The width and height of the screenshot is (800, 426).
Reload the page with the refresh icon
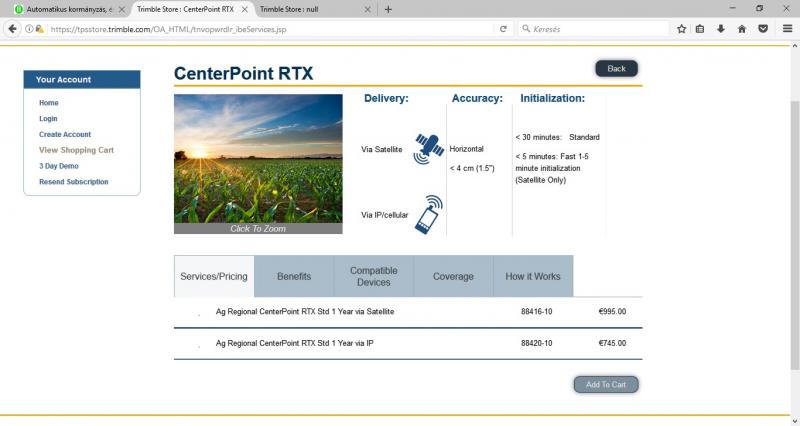coord(503,29)
